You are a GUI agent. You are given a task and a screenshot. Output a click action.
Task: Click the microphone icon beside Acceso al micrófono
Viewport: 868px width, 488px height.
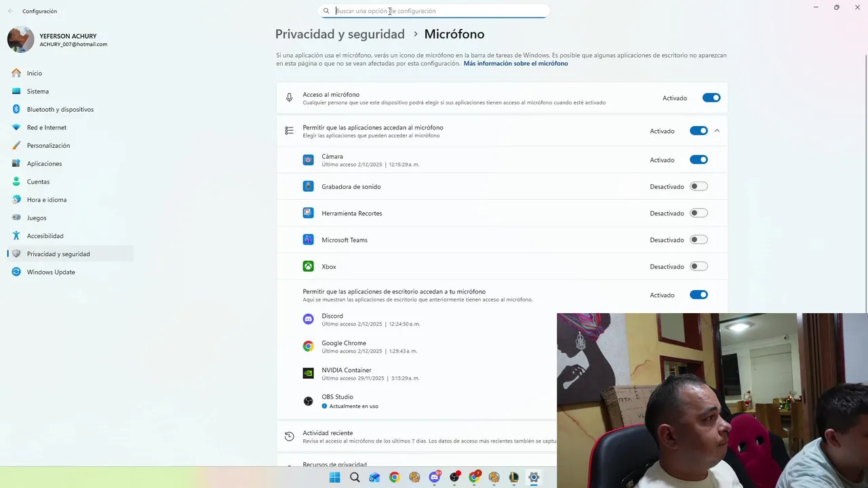click(x=290, y=98)
